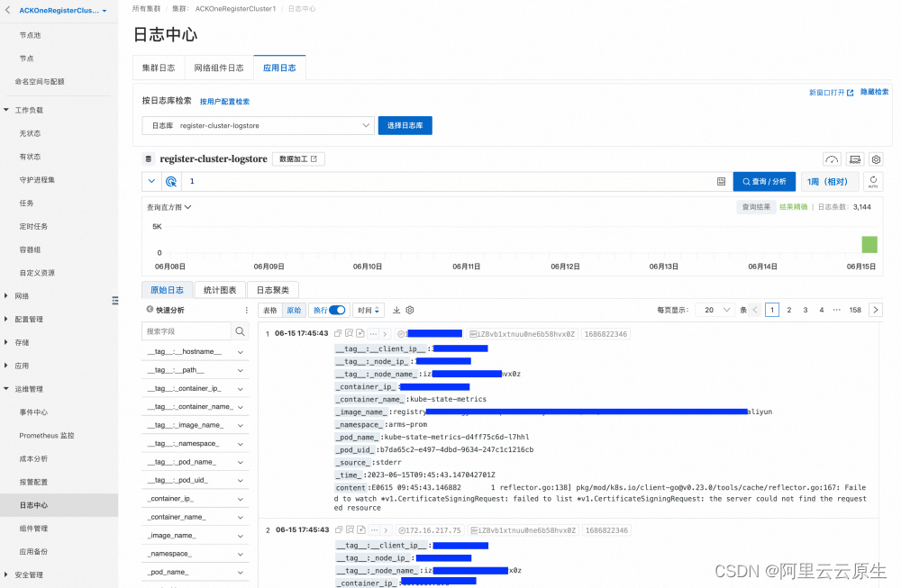Toggle the line wrap switch

(337, 310)
